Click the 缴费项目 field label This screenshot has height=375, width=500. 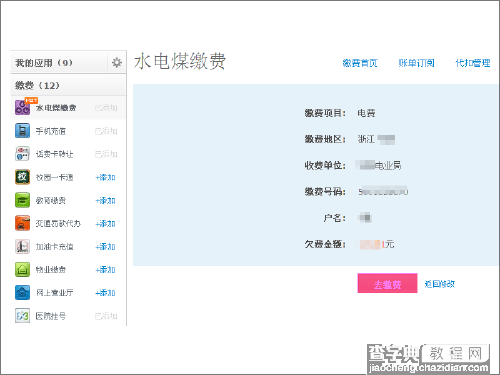(x=325, y=113)
